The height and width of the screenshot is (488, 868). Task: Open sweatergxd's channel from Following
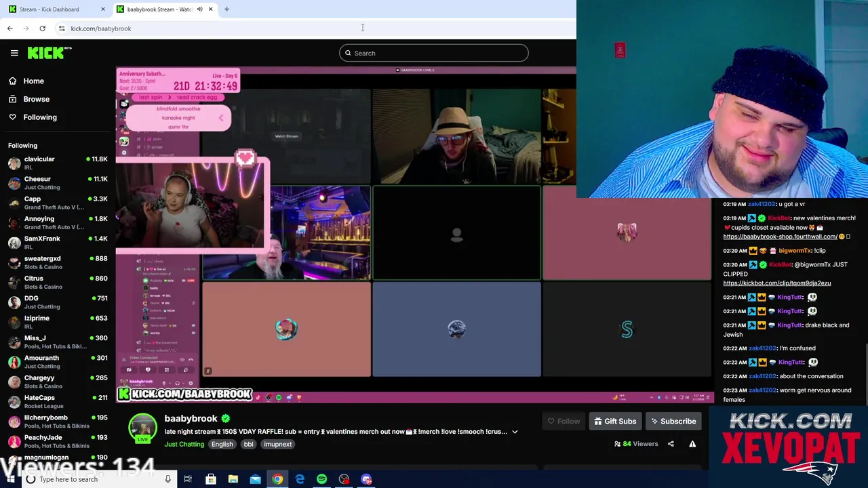pos(58,262)
